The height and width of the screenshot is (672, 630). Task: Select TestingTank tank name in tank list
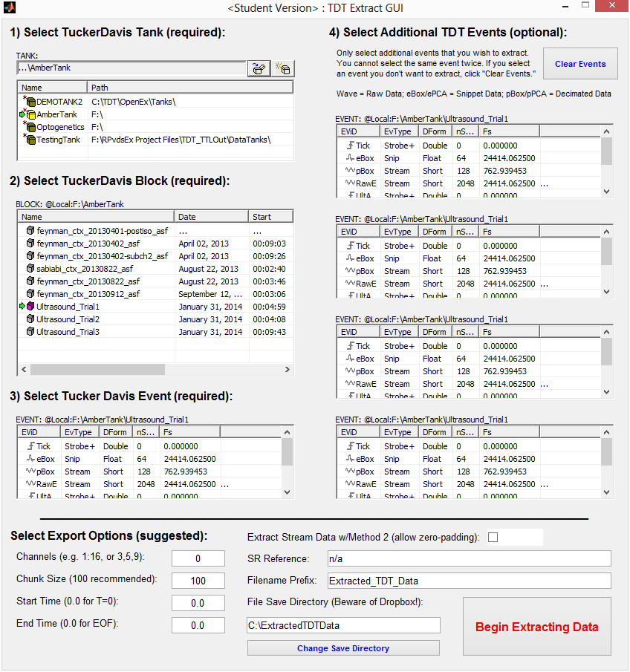coord(59,140)
